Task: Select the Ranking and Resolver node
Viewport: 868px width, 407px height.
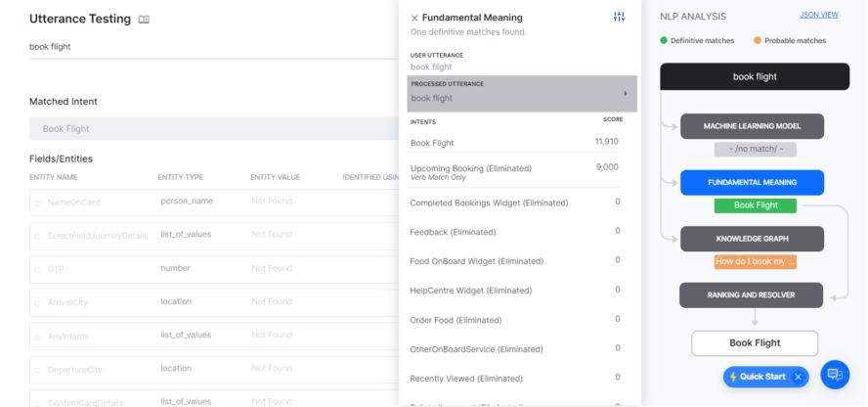Action: (752, 294)
